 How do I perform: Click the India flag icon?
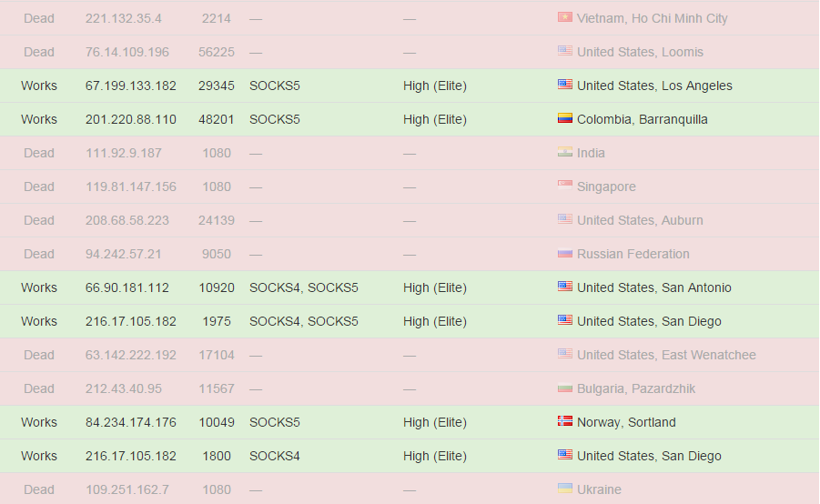(565, 152)
